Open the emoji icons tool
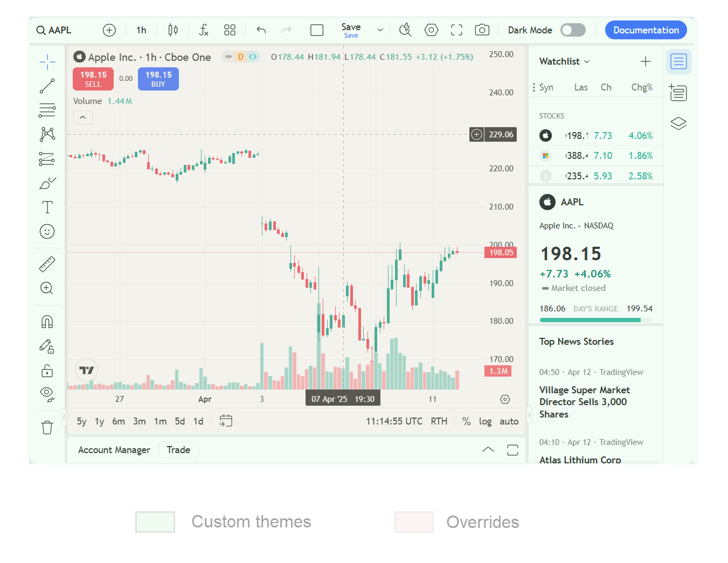The width and height of the screenshot is (728, 563). (47, 232)
